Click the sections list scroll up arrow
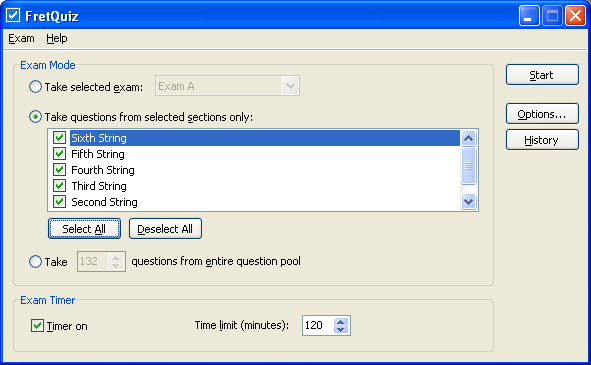 [x=468, y=138]
